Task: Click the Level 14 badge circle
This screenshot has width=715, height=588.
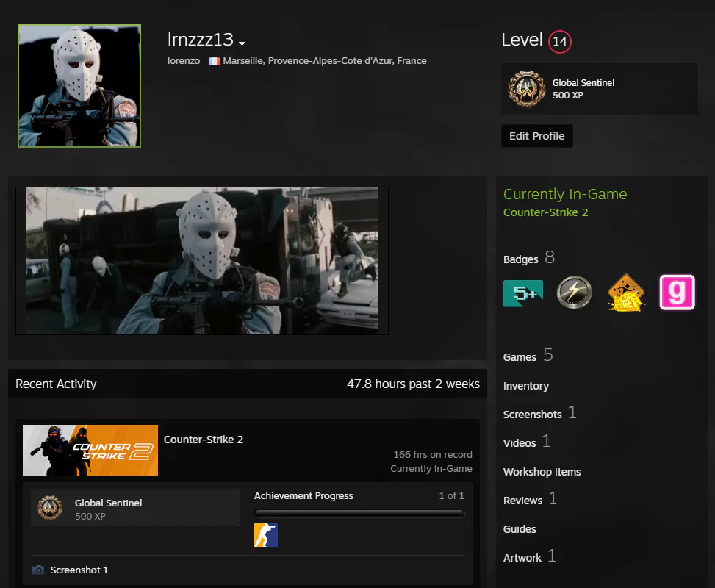Action: point(559,41)
